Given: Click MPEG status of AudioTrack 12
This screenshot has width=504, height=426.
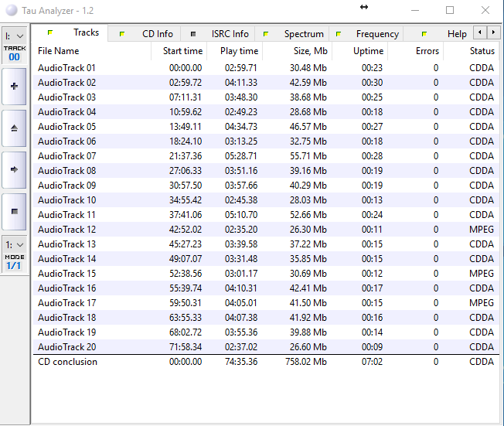Looking at the screenshot, I should point(481,230).
